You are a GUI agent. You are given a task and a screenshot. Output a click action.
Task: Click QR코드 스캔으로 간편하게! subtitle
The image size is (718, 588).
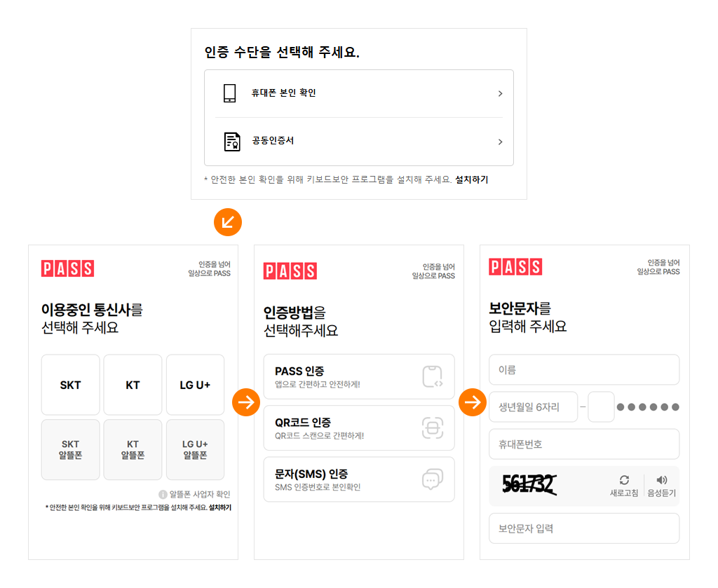point(319,436)
